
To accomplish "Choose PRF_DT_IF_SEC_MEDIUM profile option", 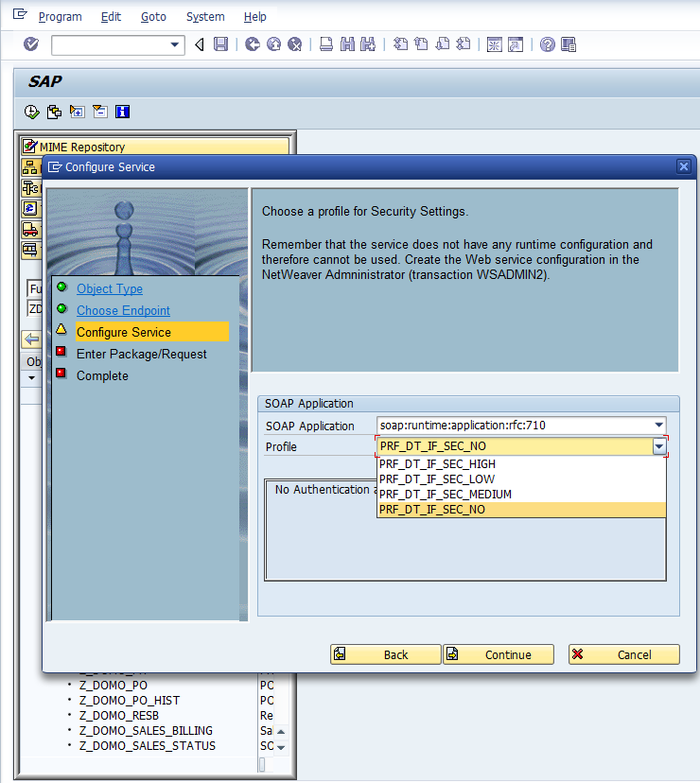I will [445, 495].
